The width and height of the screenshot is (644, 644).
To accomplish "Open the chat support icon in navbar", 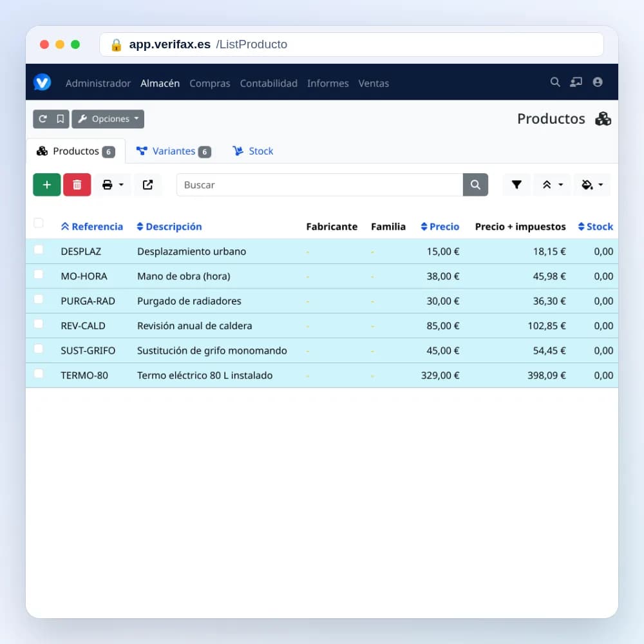I will [576, 82].
